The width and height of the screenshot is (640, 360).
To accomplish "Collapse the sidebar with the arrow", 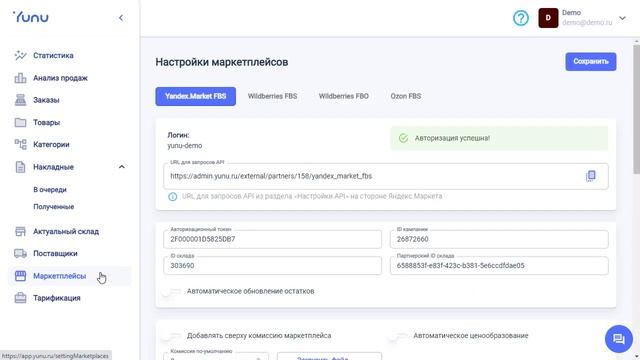I will pyautogui.click(x=121, y=18).
